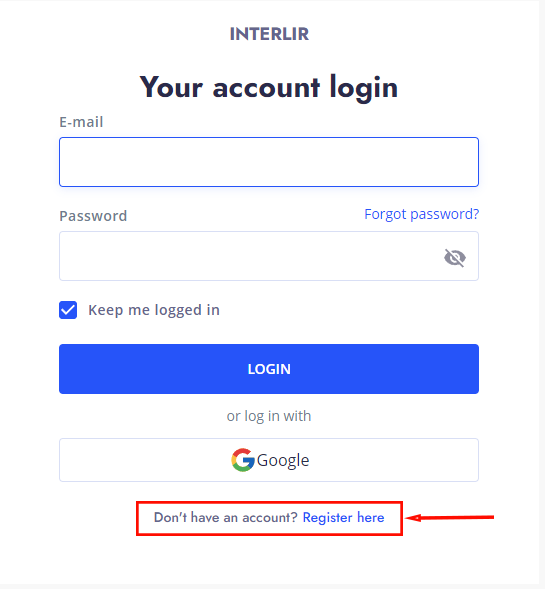Click the E-mail field label
The width and height of the screenshot is (545, 589).
pyautogui.click(x=81, y=122)
